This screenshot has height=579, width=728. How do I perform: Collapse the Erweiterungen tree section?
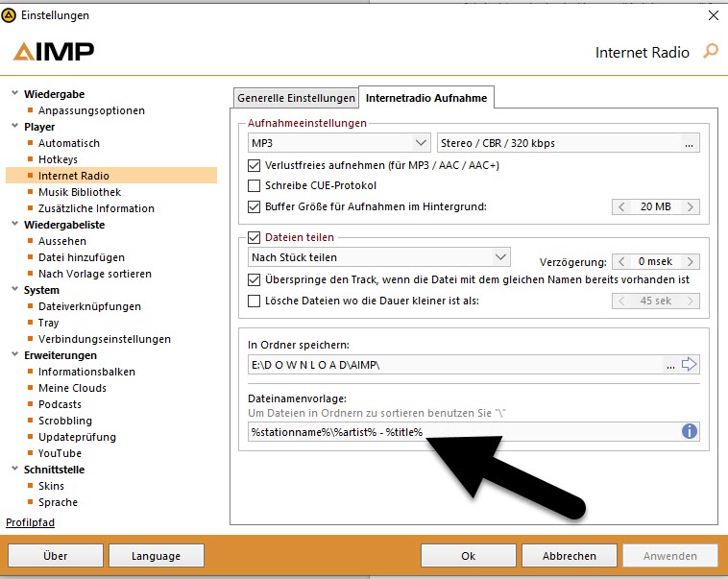pyautogui.click(x=14, y=353)
